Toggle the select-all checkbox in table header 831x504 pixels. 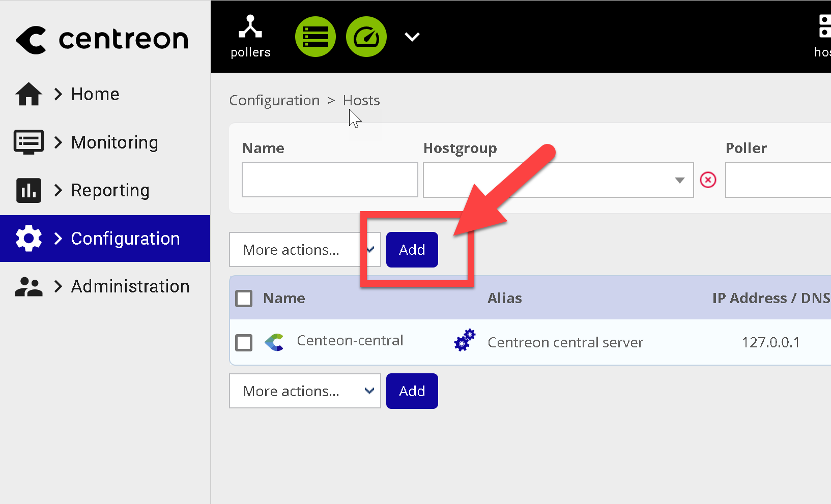tap(244, 298)
